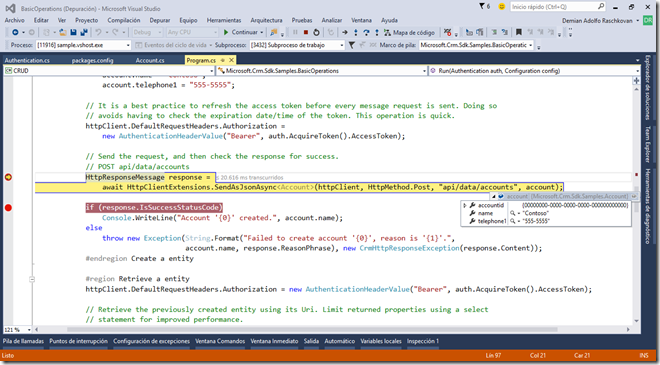Click the name value magnifier in data tip
The width and height of the screenshot is (660, 365).
[x=512, y=213]
